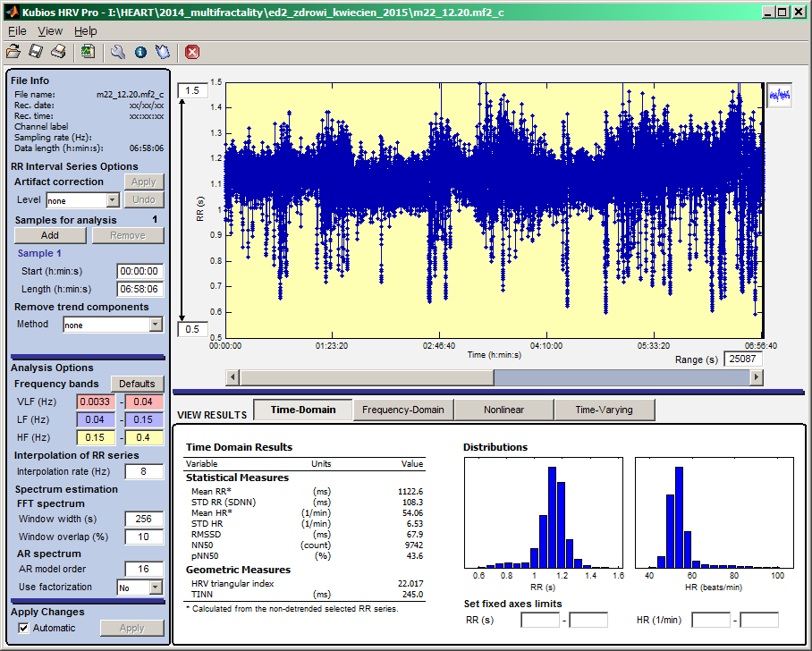Click the RMSSD value 67.9
812x651 pixels.
click(x=415, y=535)
